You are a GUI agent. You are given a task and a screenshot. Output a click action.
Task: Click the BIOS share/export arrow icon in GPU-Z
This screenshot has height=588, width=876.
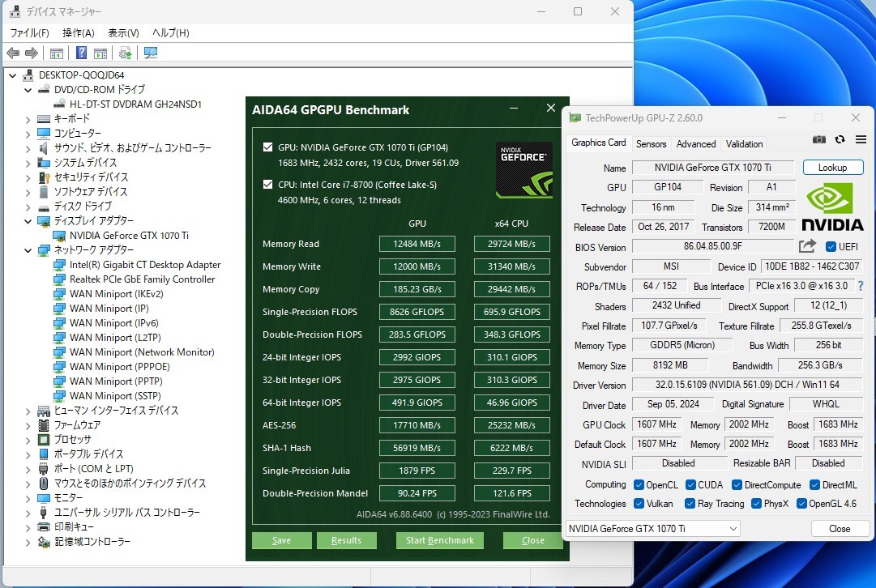807,246
